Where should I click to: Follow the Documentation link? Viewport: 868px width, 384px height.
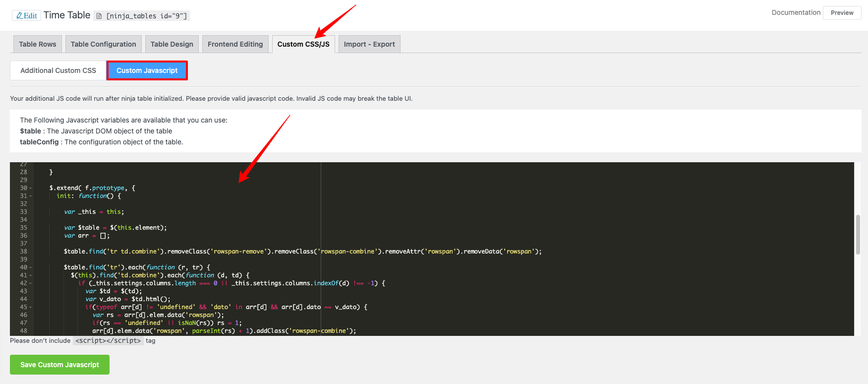(x=796, y=12)
